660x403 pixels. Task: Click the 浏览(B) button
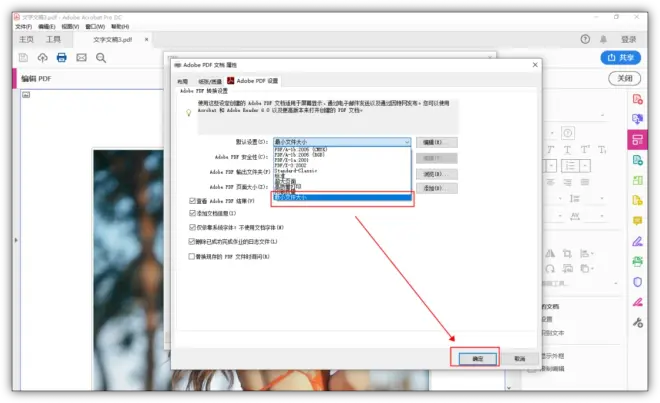(x=436, y=174)
